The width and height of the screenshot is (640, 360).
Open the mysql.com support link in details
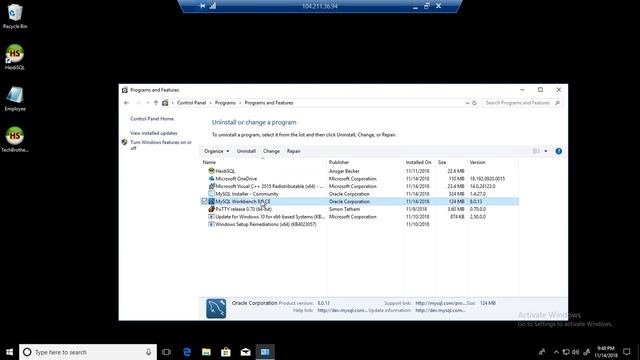pos(440,303)
